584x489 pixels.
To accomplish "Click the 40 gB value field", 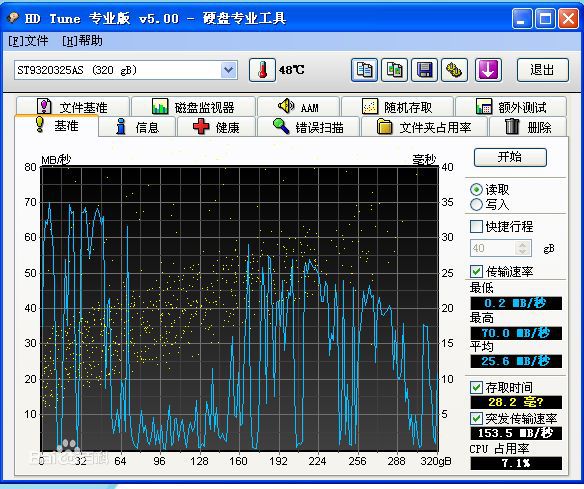I will pos(493,248).
